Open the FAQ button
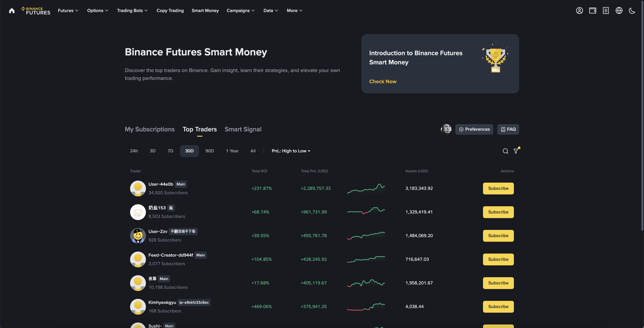The width and height of the screenshot is (644, 328). point(508,129)
